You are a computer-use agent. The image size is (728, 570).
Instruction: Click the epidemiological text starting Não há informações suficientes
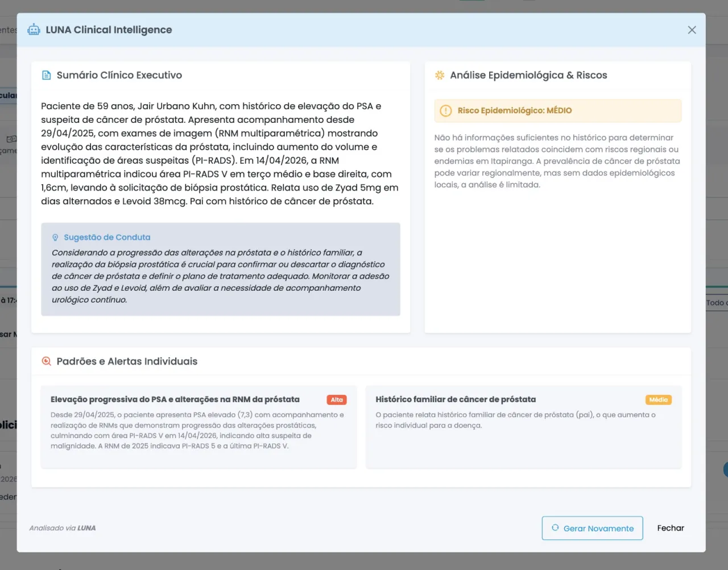(x=557, y=161)
